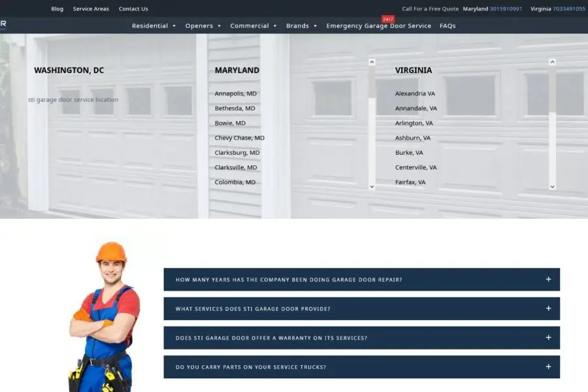The image size is (588, 392).
Task: Go to Emergency Garage Door Service
Action: tap(378, 26)
